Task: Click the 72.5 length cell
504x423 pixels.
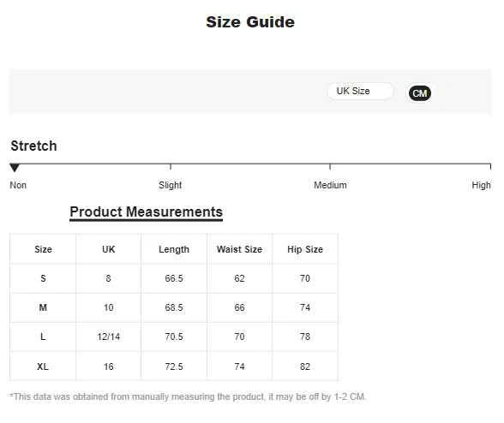Action: pos(174,366)
